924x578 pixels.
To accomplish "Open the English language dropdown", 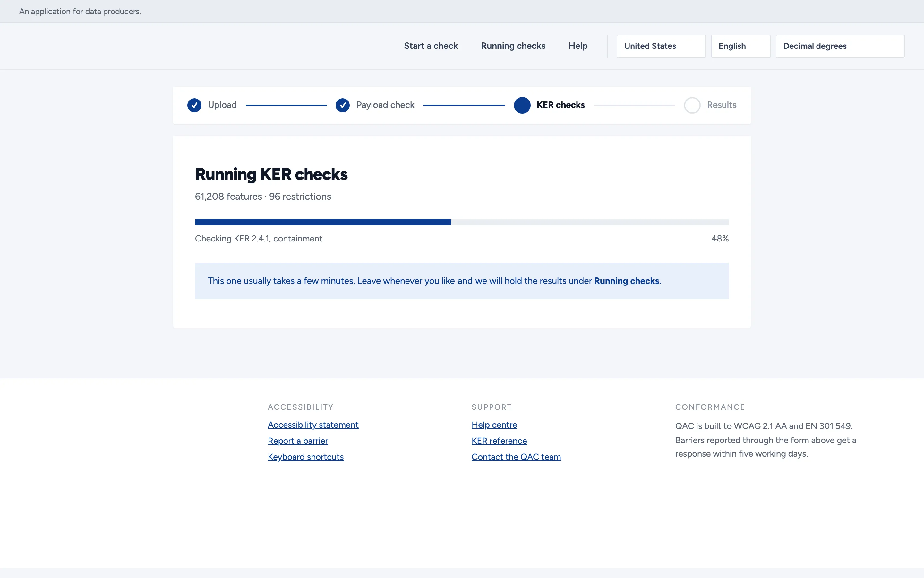I will (x=740, y=46).
